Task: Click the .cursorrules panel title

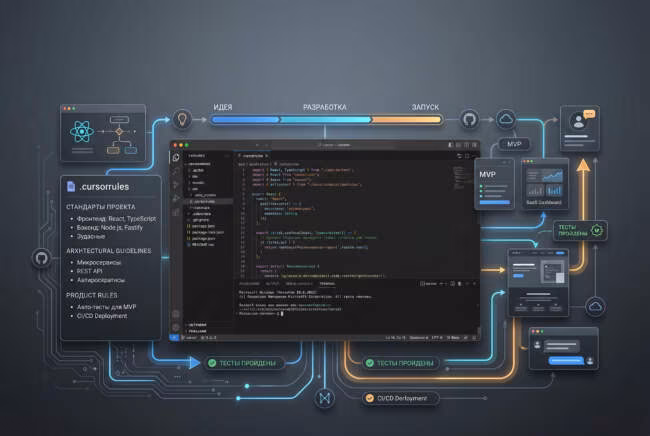Action: pos(104,187)
